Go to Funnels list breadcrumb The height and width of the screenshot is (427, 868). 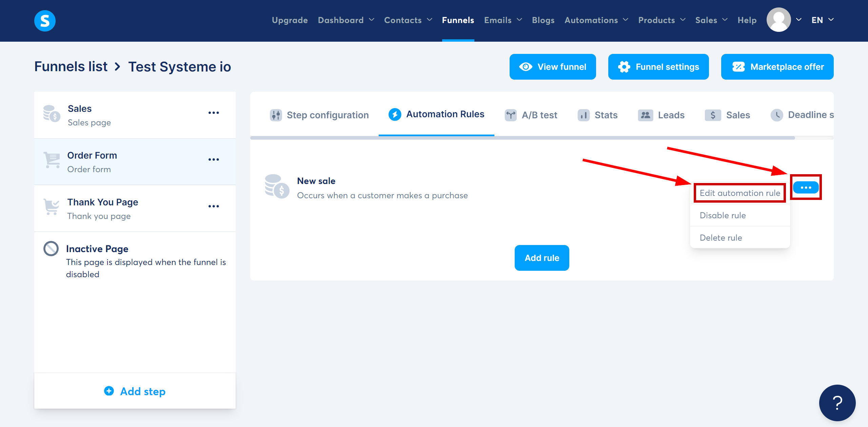(x=71, y=66)
